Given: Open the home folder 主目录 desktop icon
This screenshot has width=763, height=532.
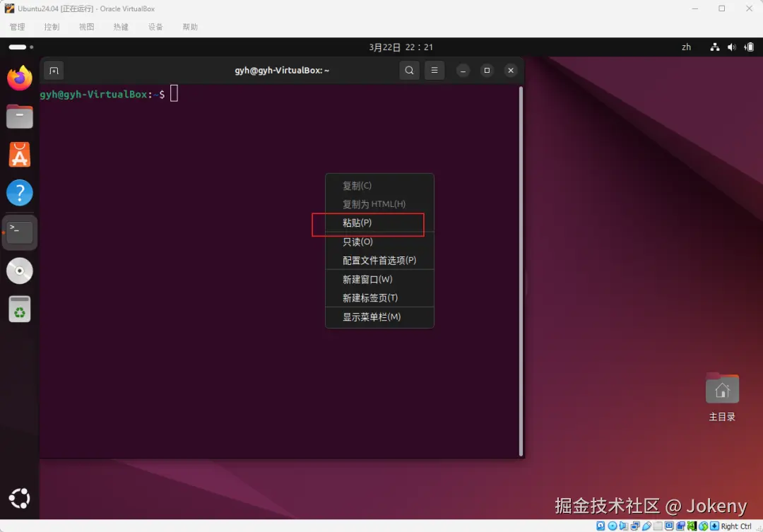Looking at the screenshot, I should pos(722,397).
